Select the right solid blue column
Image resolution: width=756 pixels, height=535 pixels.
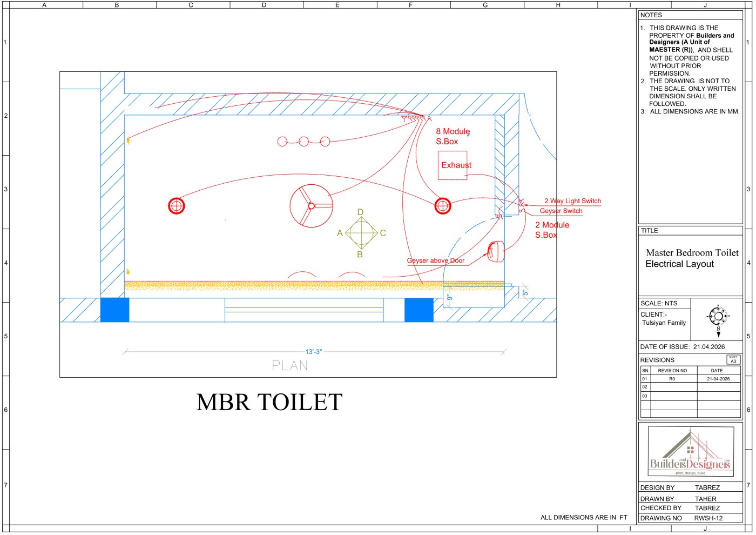tap(419, 310)
